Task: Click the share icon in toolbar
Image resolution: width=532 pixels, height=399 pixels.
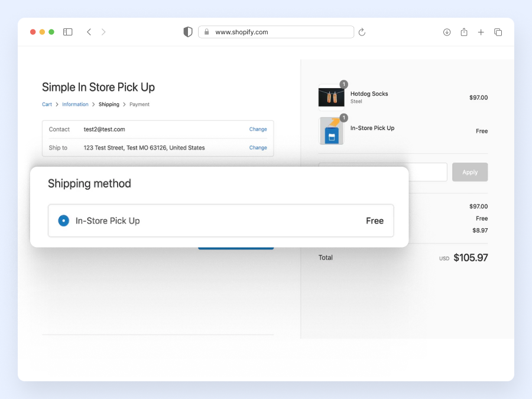Action: (x=464, y=32)
